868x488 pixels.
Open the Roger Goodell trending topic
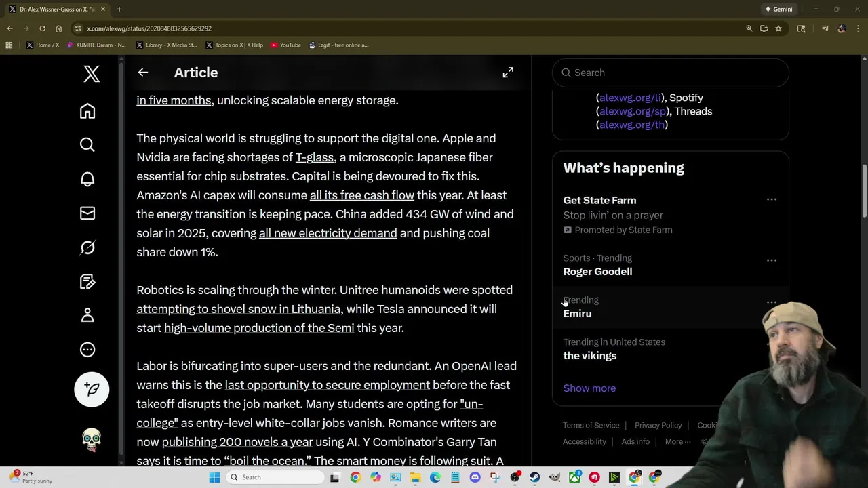(597, 272)
